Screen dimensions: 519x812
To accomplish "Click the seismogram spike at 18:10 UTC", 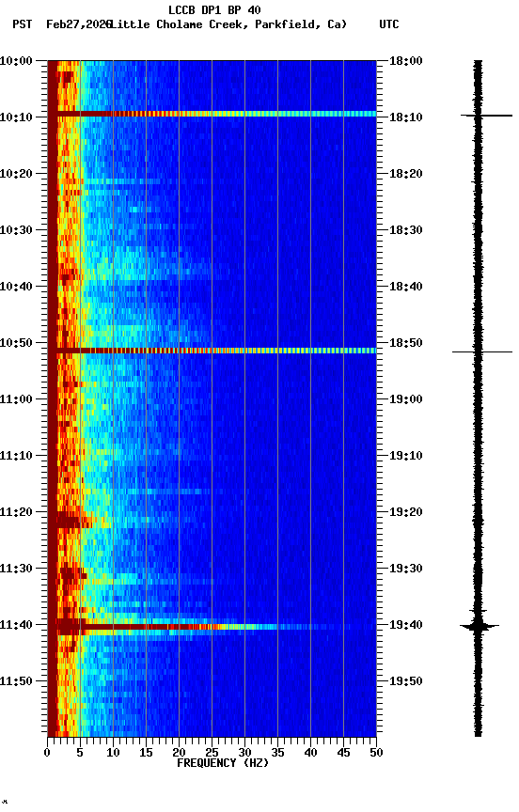I will pyautogui.click(x=486, y=116).
